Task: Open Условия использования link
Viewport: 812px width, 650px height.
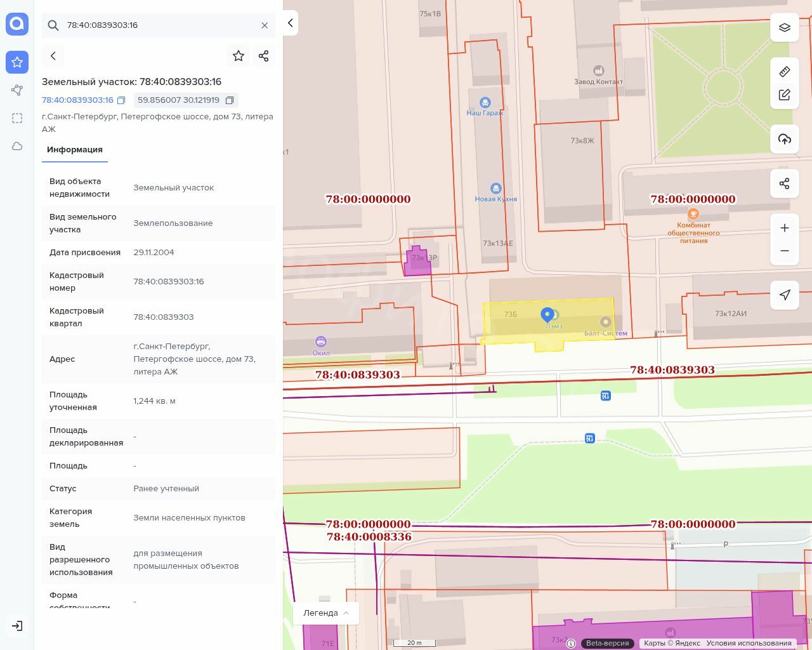Action: coord(749,643)
